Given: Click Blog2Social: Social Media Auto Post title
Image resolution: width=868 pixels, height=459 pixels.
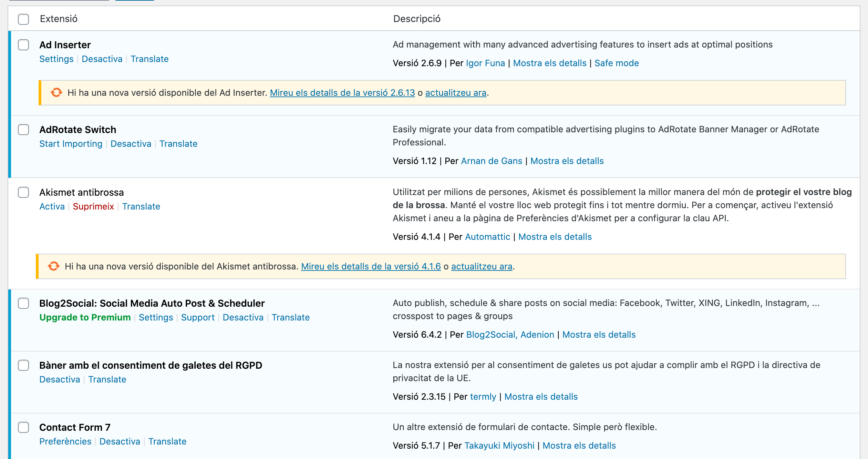Looking at the screenshot, I should pos(152,303).
